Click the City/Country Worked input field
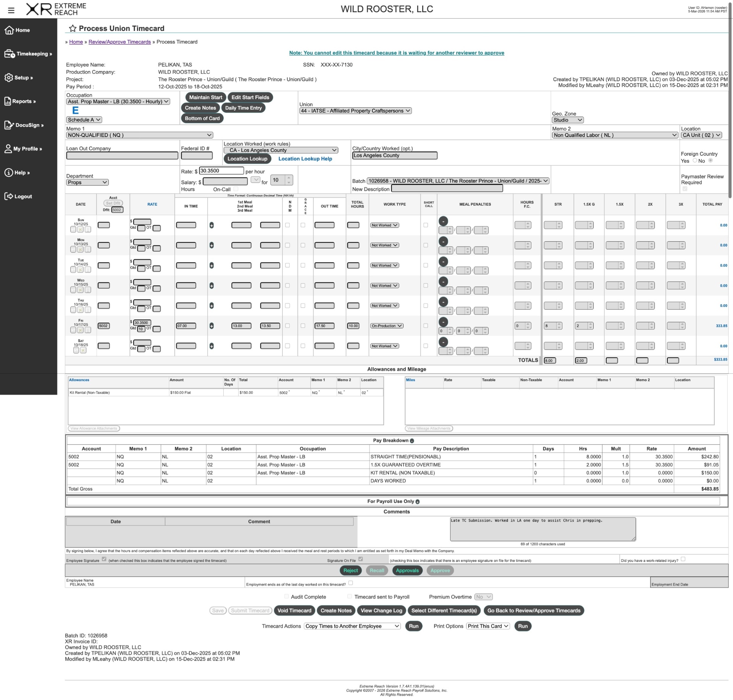The width and height of the screenshot is (733, 700). point(395,155)
